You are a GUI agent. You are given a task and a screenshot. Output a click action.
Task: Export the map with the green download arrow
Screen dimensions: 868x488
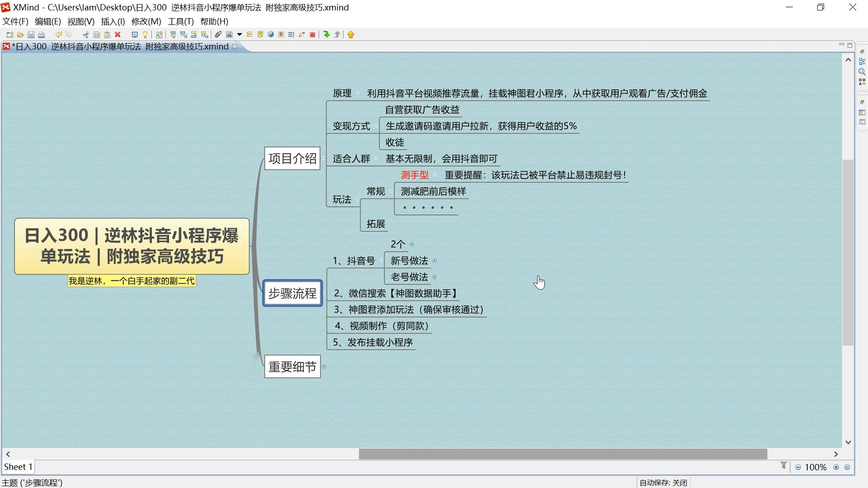click(326, 34)
